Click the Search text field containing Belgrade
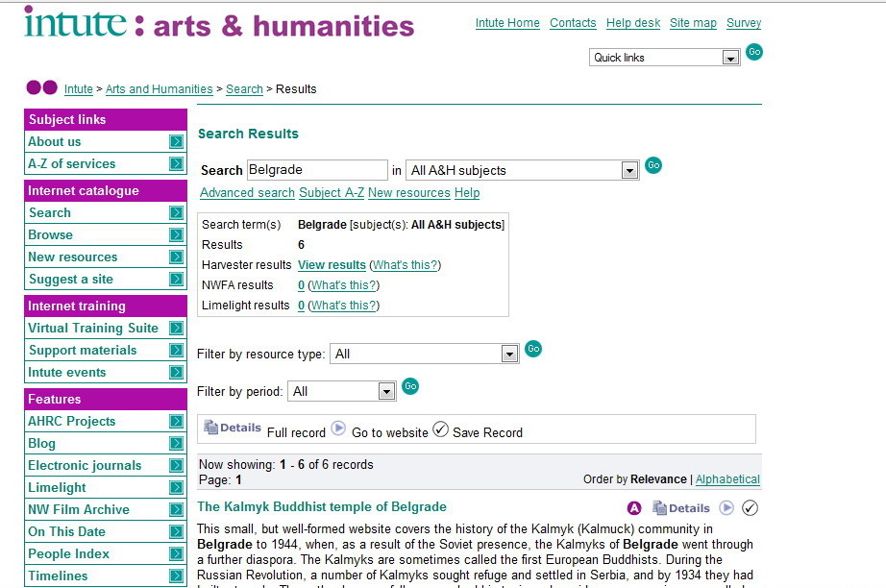The height and width of the screenshot is (588, 886). [317, 170]
